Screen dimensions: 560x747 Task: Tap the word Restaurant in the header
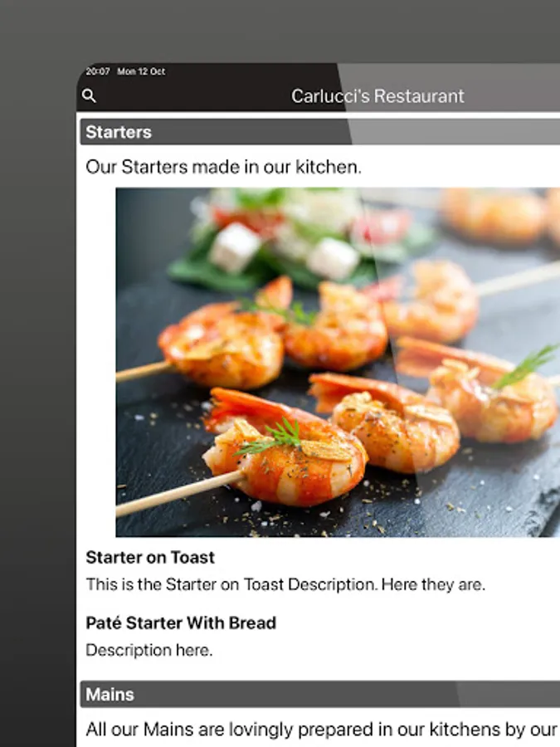tap(419, 96)
